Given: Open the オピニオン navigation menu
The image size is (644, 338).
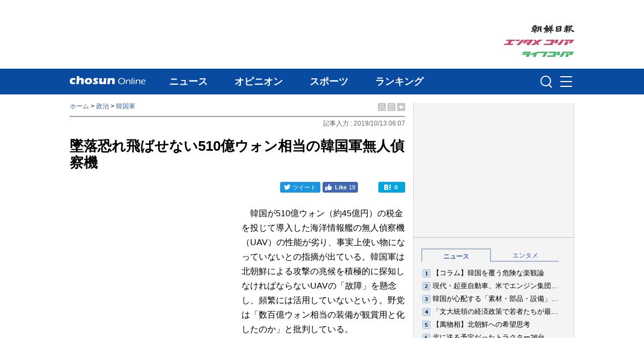Looking at the screenshot, I should click(x=259, y=82).
